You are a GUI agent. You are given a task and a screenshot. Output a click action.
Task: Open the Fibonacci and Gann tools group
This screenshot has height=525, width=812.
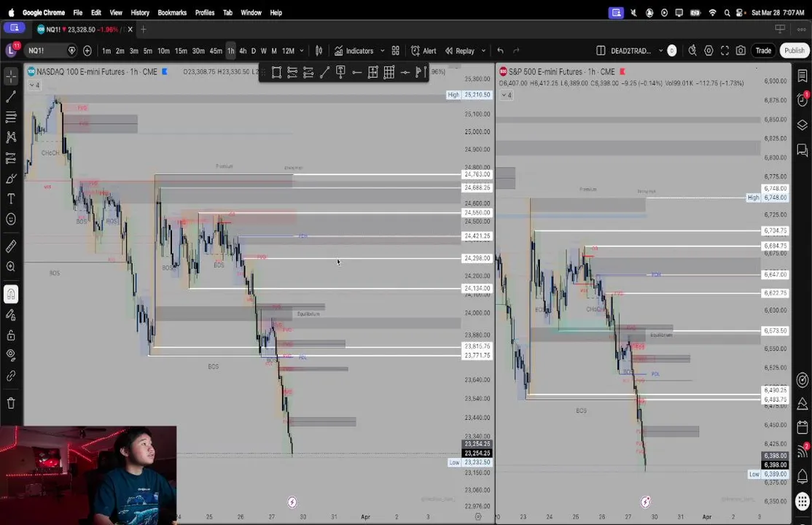click(x=11, y=117)
